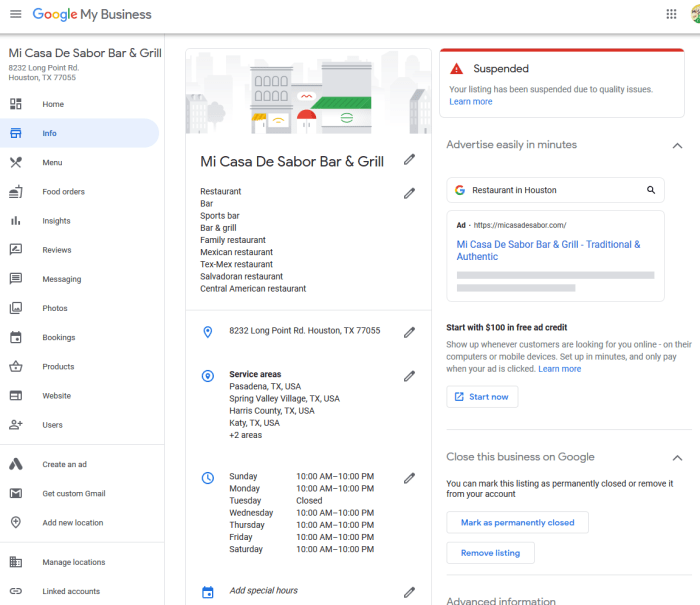Open Get custom Gmail menu item
Viewport: 700px width, 605px height.
tap(74, 493)
